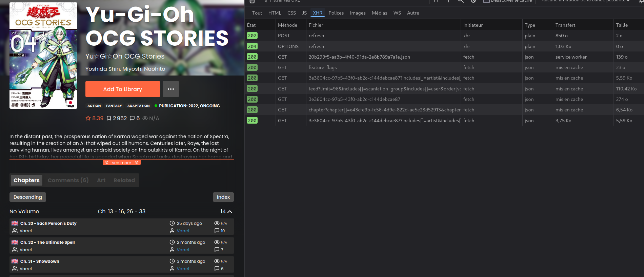
Task: Open the Related tab
Action: 124,180
